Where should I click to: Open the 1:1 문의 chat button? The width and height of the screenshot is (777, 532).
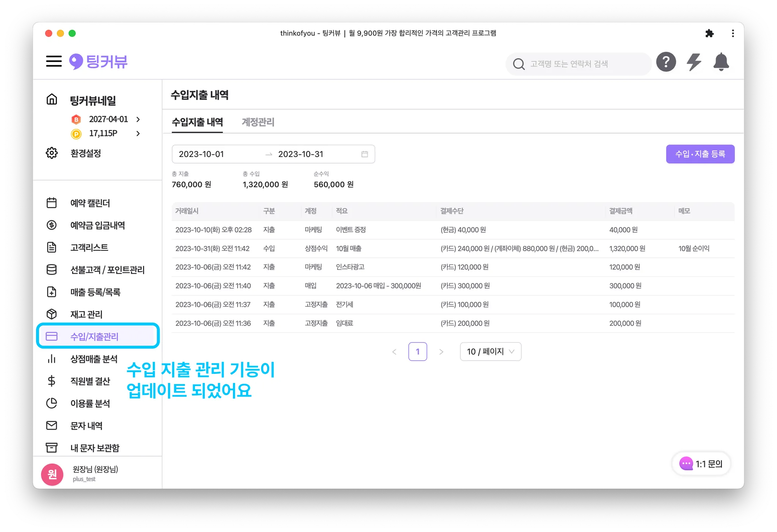click(x=701, y=463)
